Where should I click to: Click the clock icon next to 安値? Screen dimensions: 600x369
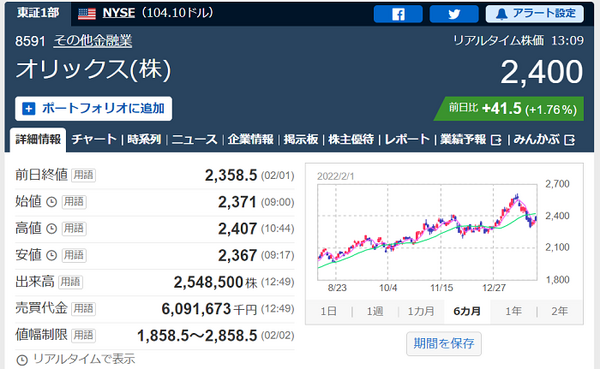point(51,255)
